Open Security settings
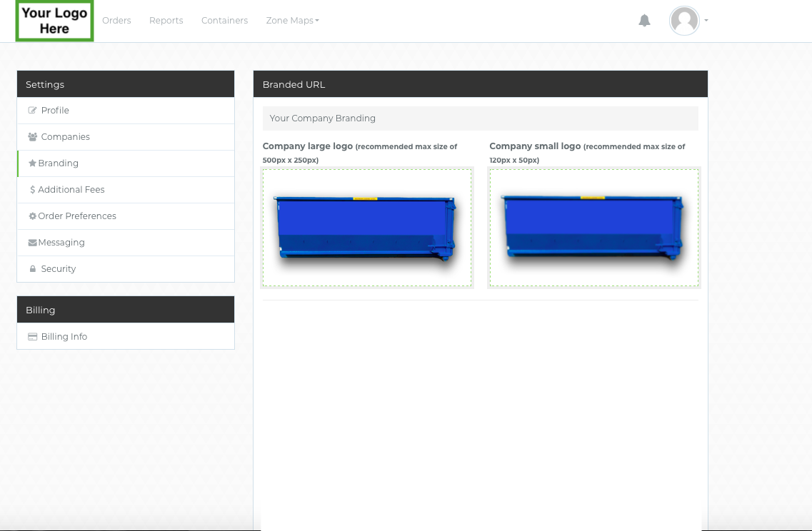 tap(126, 268)
